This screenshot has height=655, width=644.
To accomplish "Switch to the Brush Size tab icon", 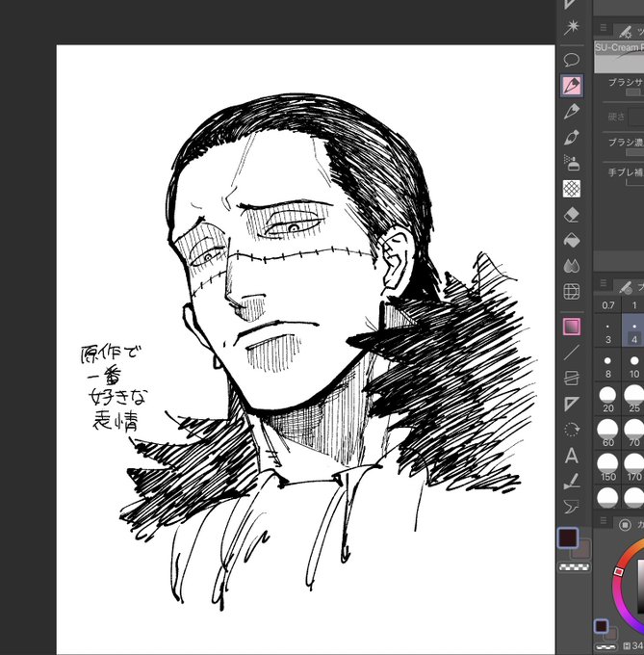I will (625, 287).
